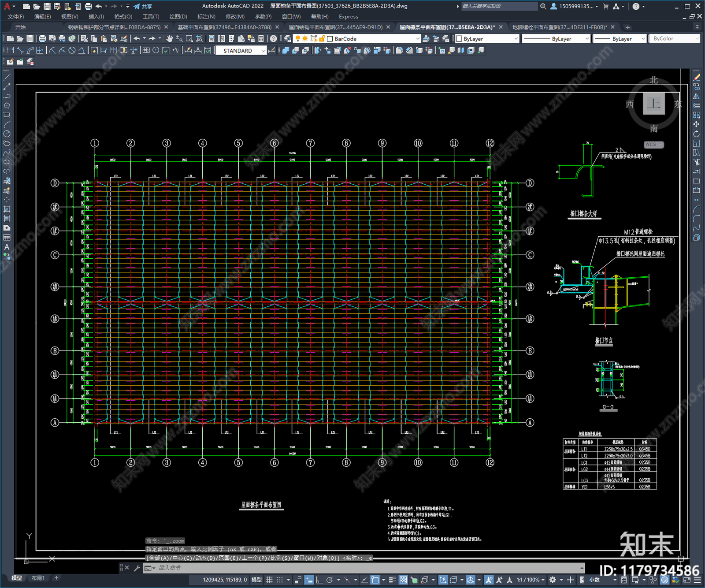This screenshot has width=705, height=588.
Task: Switch to the 基础平面布置图 drawing tab
Action: pos(224,27)
